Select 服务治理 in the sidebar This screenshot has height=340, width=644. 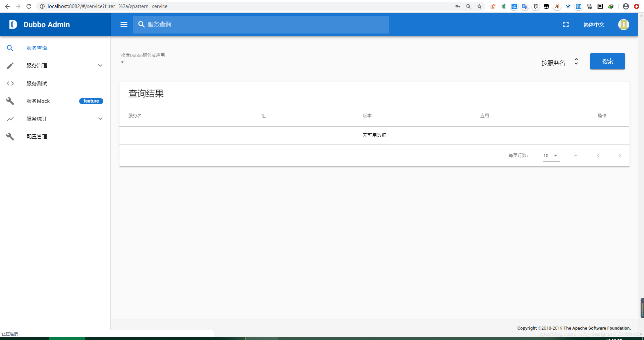tap(37, 66)
